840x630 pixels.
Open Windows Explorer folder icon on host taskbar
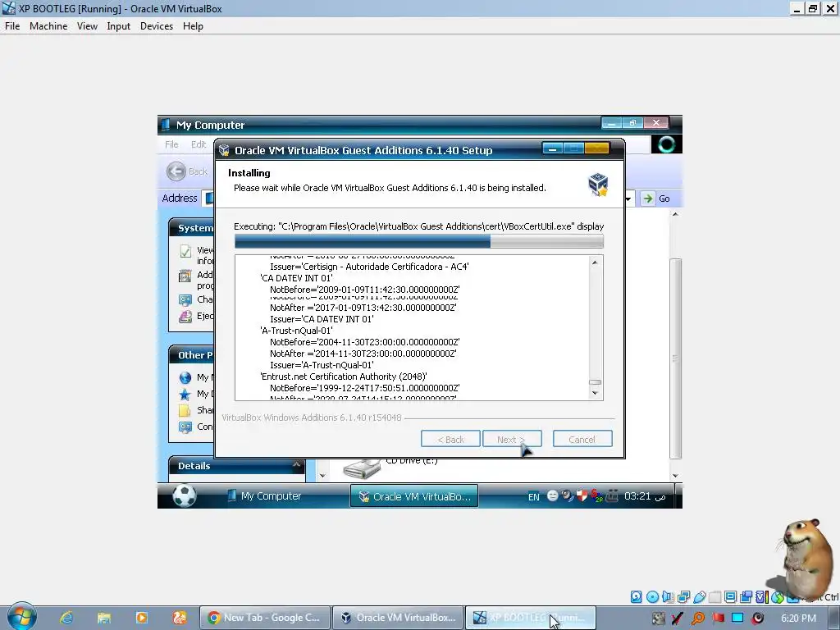[x=104, y=618]
